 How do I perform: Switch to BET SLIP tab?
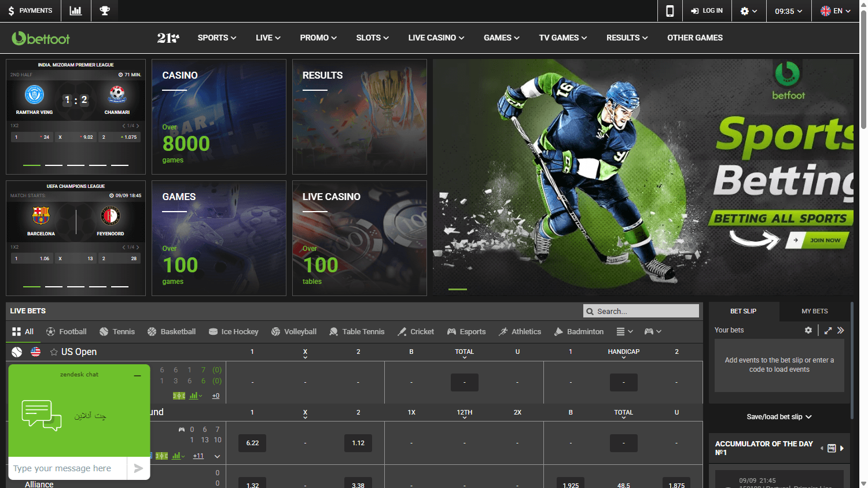744,311
